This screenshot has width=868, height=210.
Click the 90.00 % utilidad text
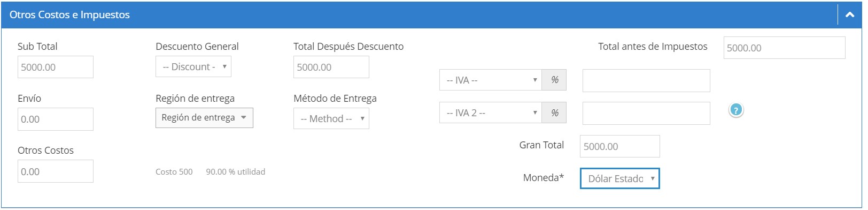point(236,172)
